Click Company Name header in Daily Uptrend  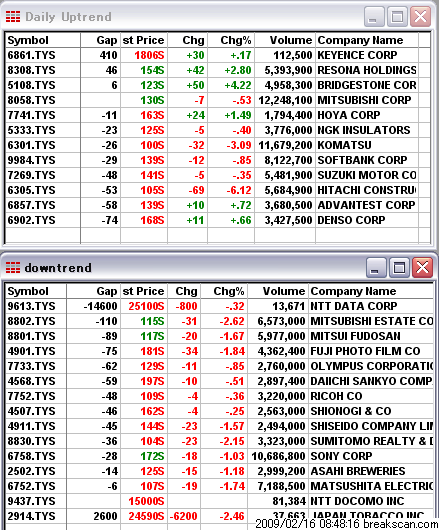(367, 40)
